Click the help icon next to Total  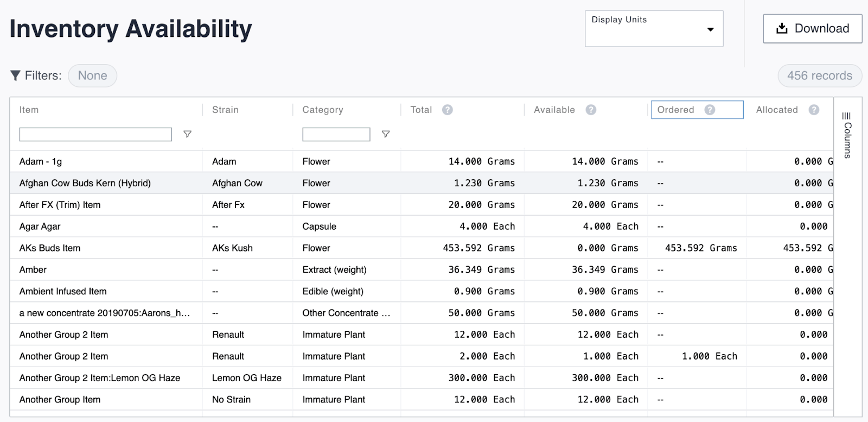click(x=447, y=110)
